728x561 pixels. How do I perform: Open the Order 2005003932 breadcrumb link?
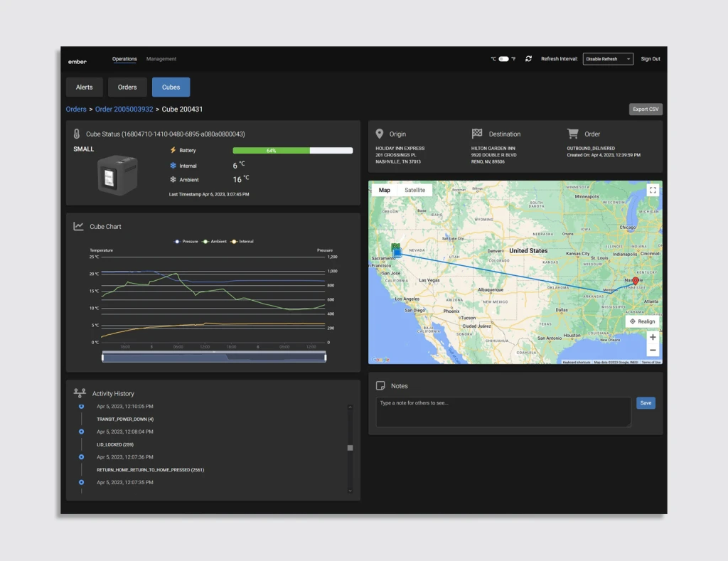pos(124,109)
